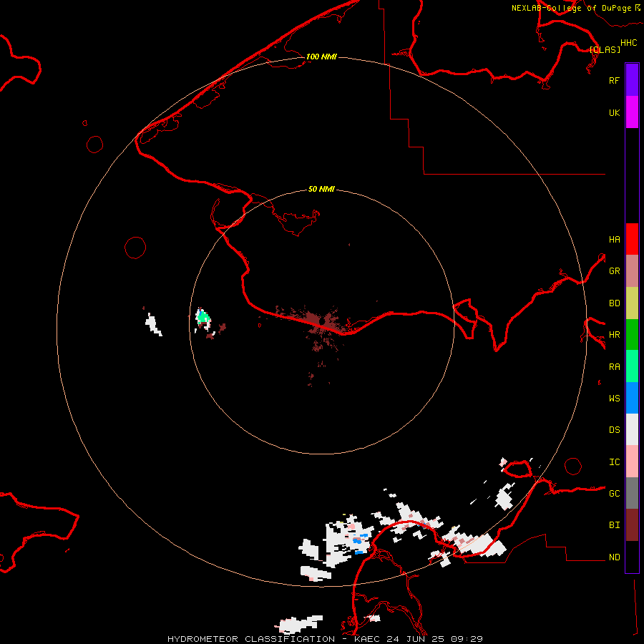
Task: Click the 'RA' legend label
Action: [x=614, y=366]
